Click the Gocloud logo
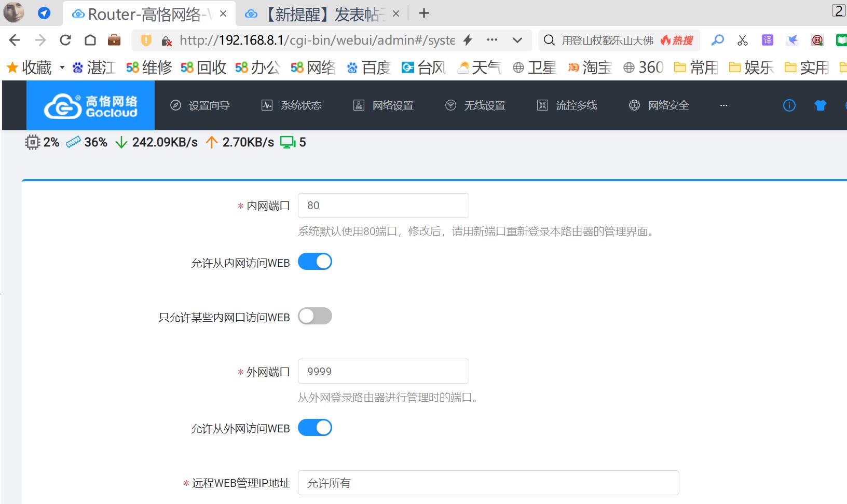Image resolution: width=847 pixels, height=504 pixels. [x=91, y=106]
